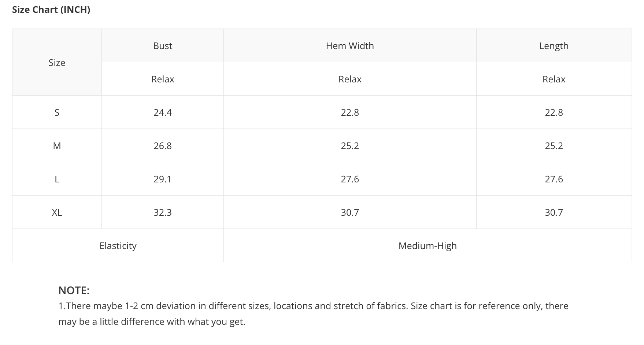Click the M size row label

[x=57, y=146]
